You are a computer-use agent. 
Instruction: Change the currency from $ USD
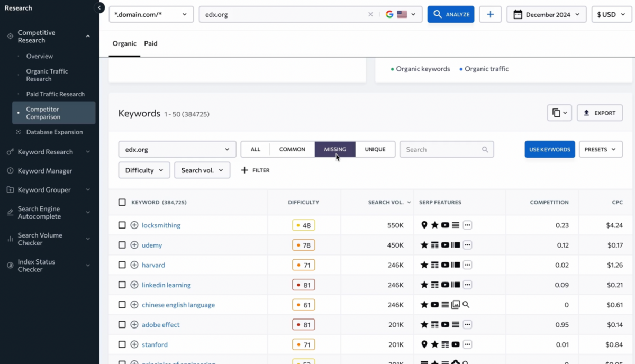click(611, 15)
